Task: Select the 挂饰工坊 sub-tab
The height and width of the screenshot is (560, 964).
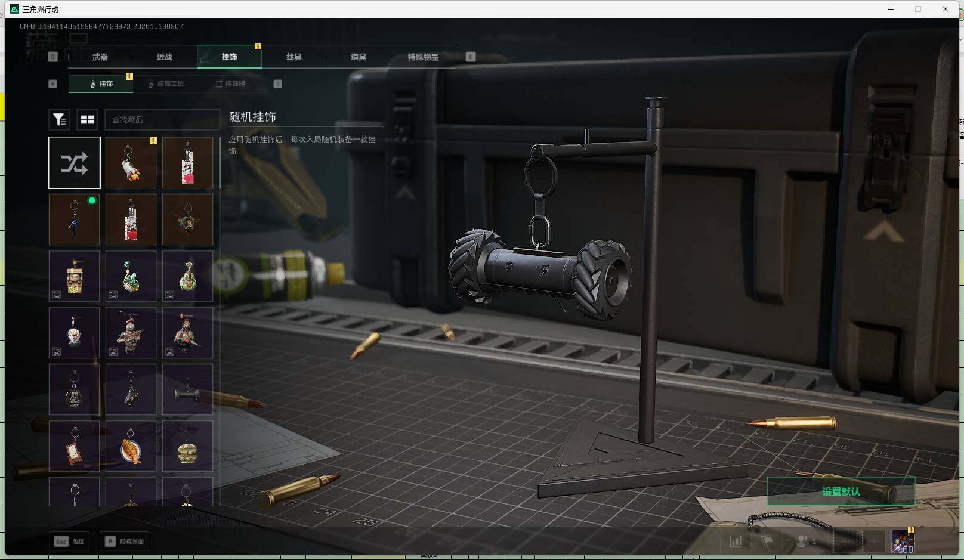Action: pos(166,84)
